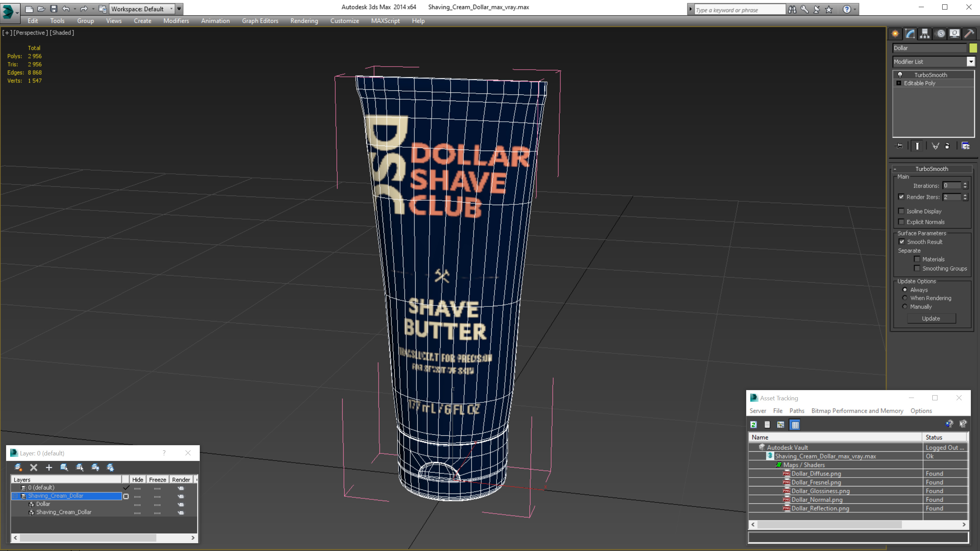
Task: Click the Iterations spinner arrows
Action: [x=965, y=186]
